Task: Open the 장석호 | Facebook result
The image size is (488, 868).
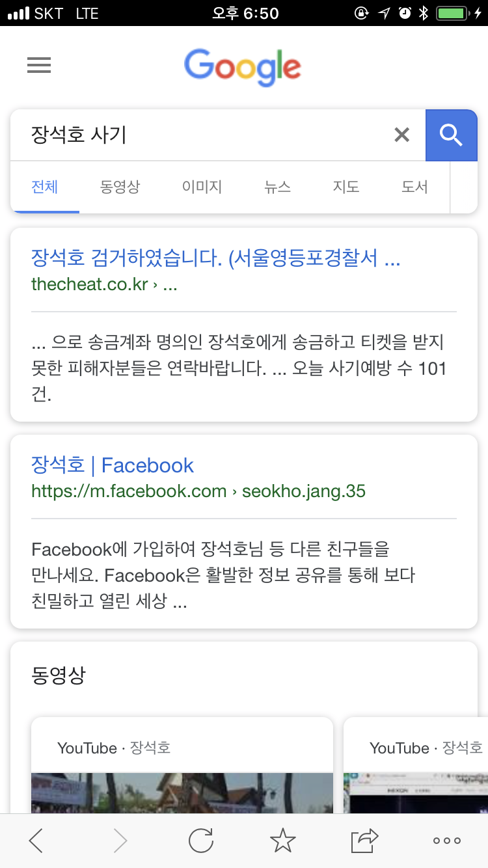Action: point(113,465)
